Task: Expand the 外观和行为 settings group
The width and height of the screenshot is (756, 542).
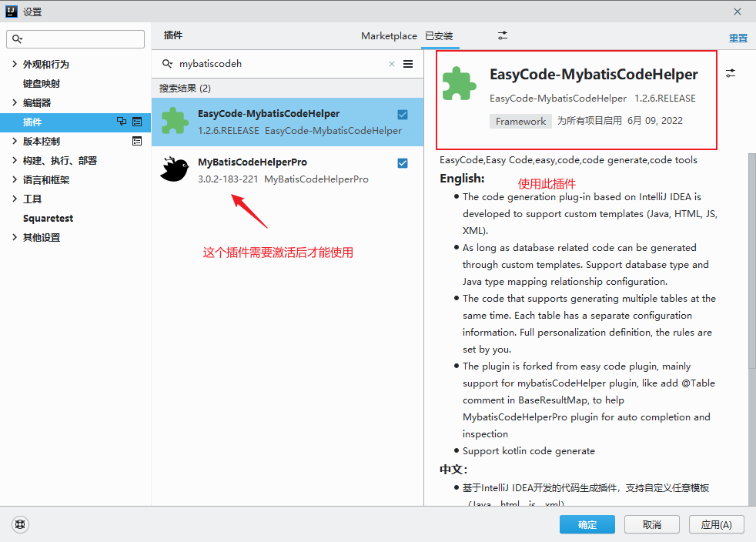Action: pos(15,64)
